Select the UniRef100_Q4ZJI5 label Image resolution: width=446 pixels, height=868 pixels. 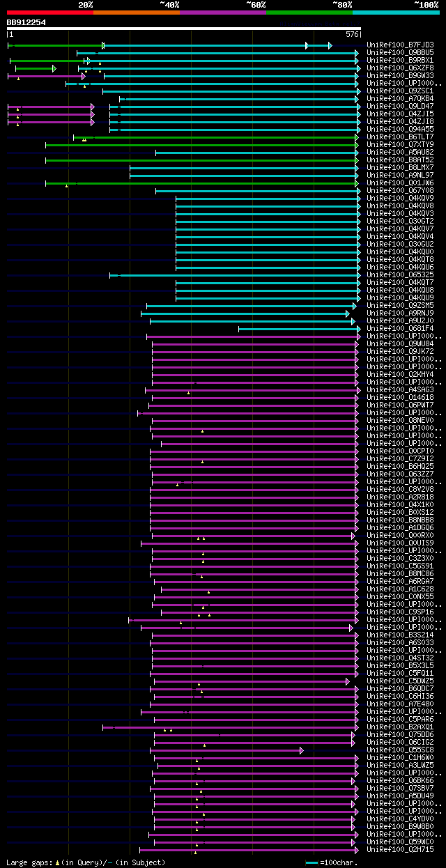[x=400, y=114]
